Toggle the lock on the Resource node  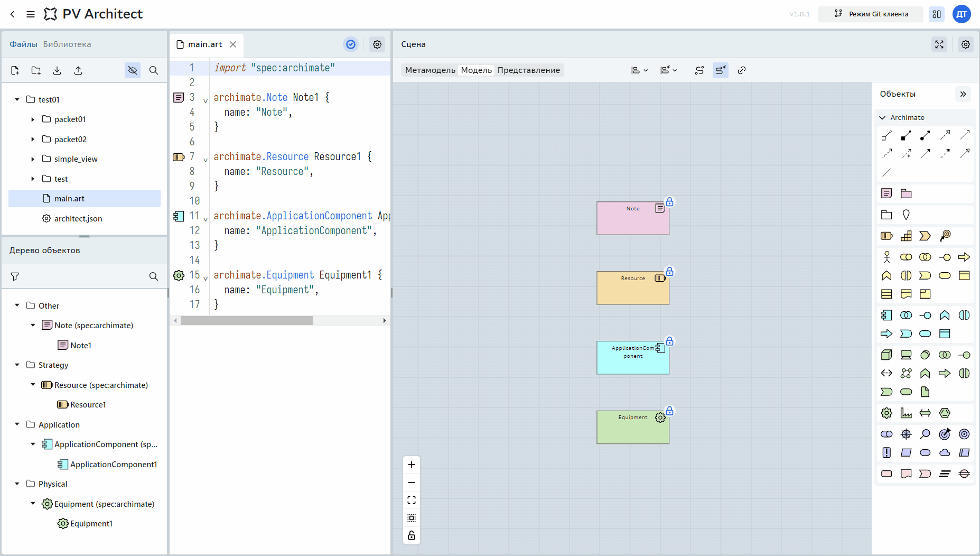click(x=669, y=271)
